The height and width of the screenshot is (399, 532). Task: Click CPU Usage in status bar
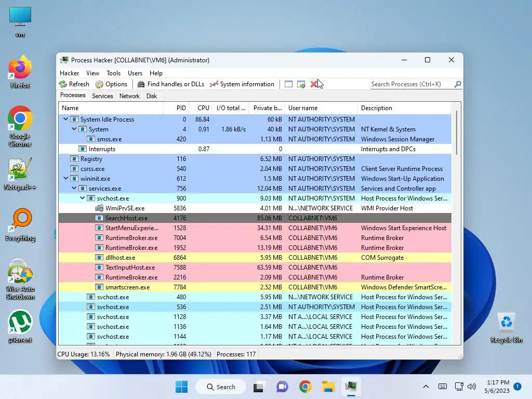pos(84,354)
